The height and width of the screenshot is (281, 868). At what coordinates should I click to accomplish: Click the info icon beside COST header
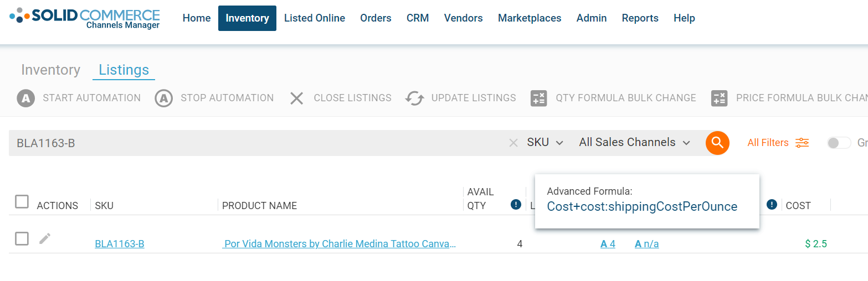tap(772, 205)
